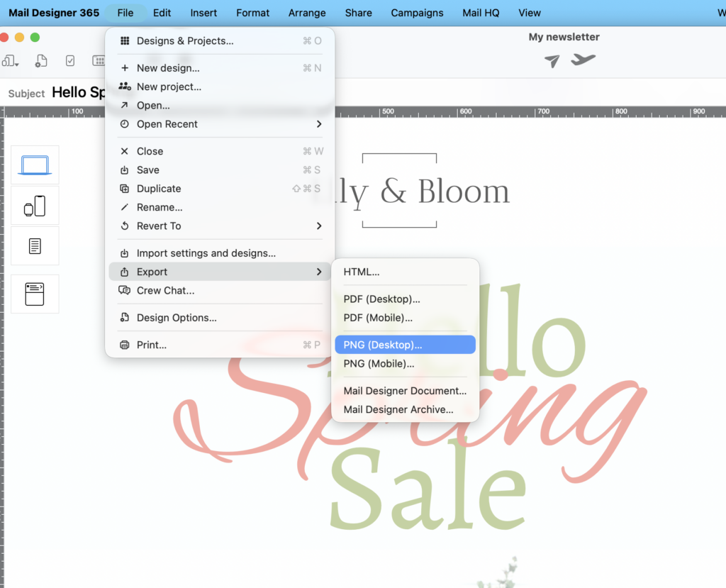Screen dimensions: 726x588
Task: Open the plain text document view icon
Action: pyautogui.click(x=35, y=246)
